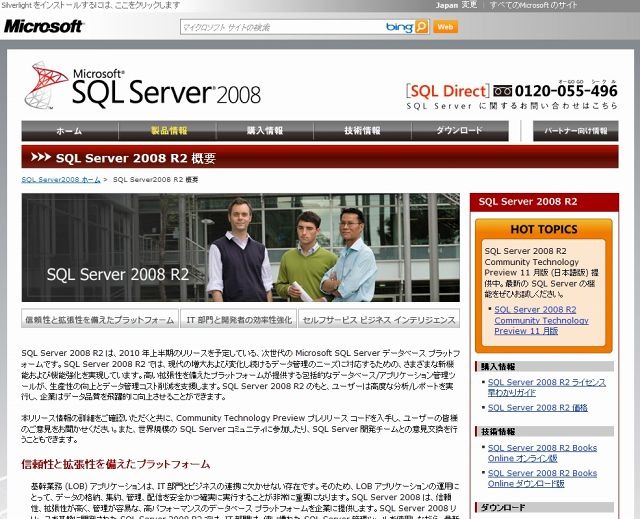Select セルフサービス ビジネス インテリジェンス tab
The image size is (640, 519).
379,319
